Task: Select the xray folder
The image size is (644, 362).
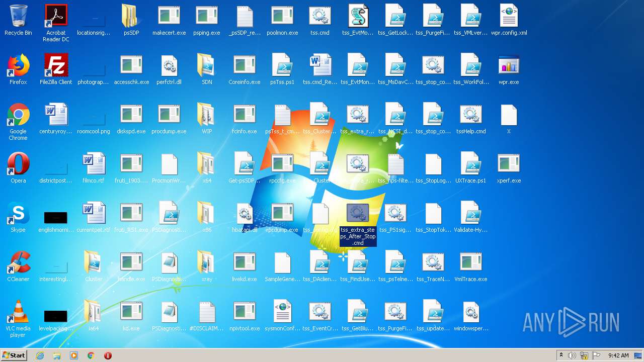Action: coord(207,266)
